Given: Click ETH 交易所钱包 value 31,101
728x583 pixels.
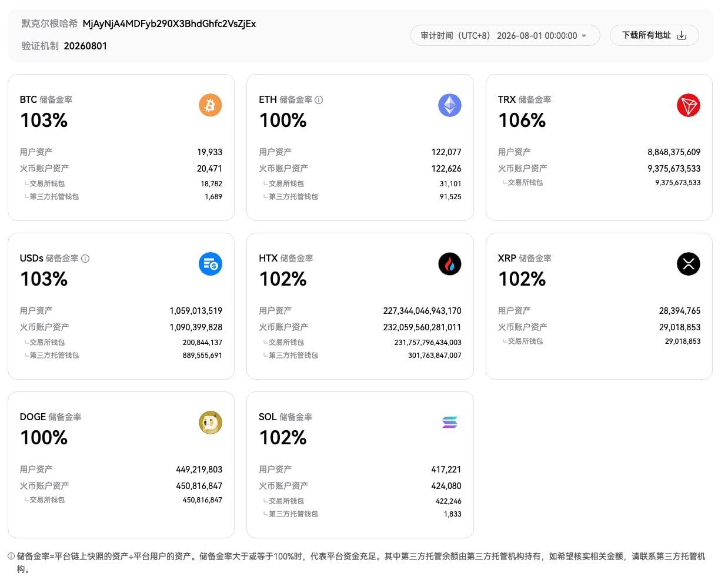Looking at the screenshot, I should coord(450,184).
